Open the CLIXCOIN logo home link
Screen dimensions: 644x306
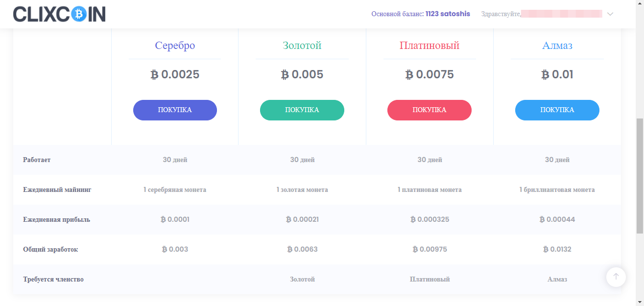pyautogui.click(x=59, y=14)
